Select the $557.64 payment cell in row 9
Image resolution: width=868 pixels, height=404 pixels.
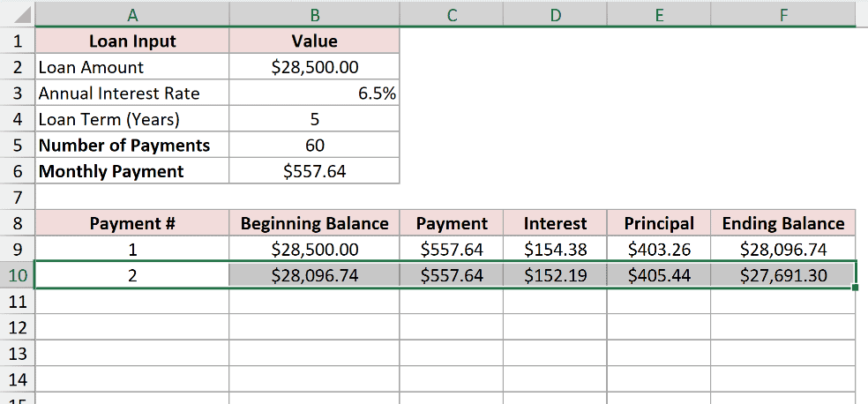pos(451,250)
